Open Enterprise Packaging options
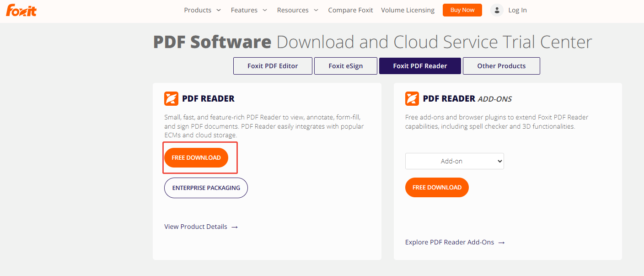 206,188
